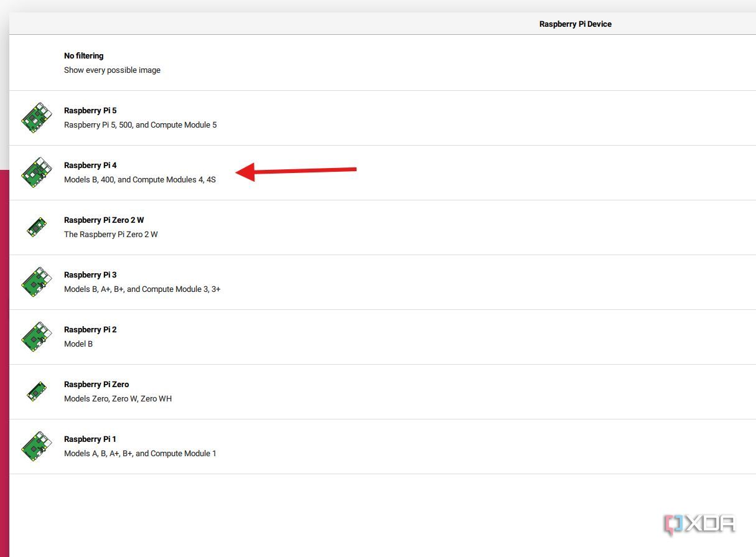Choose "Show every possible image" description
This screenshot has height=557, width=756.
[112, 70]
